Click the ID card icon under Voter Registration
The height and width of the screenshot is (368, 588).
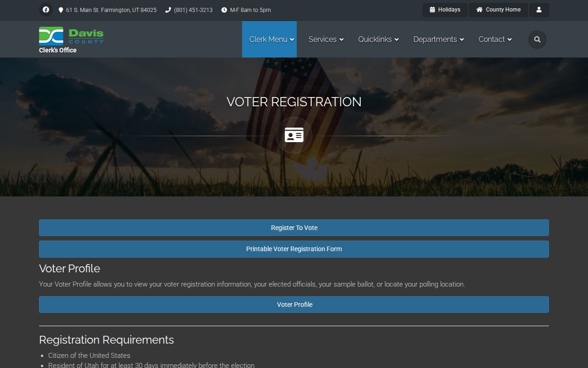coord(294,135)
